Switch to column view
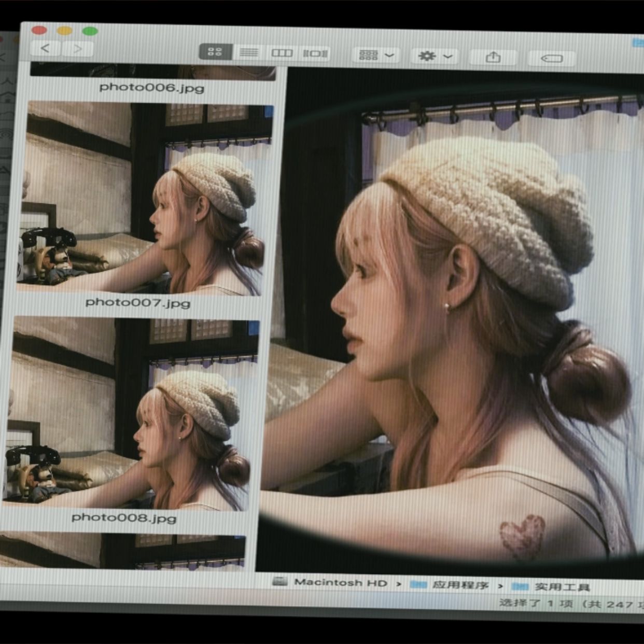 [x=283, y=53]
